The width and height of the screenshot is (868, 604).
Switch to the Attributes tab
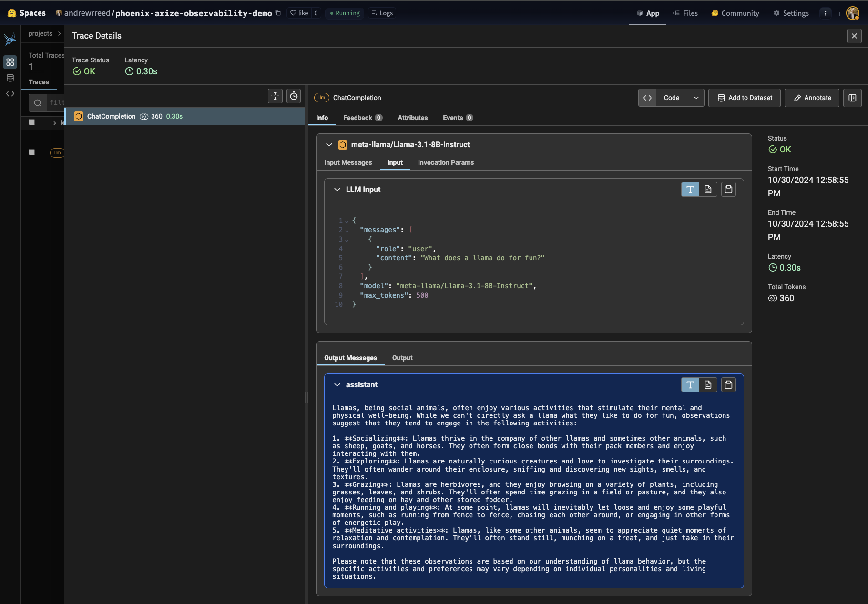click(412, 118)
